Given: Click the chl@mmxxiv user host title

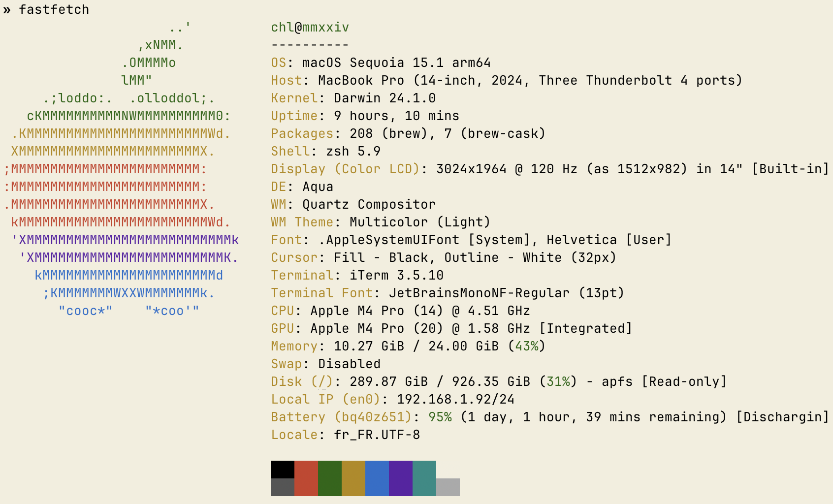Looking at the screenshot, I should [310, 28].
